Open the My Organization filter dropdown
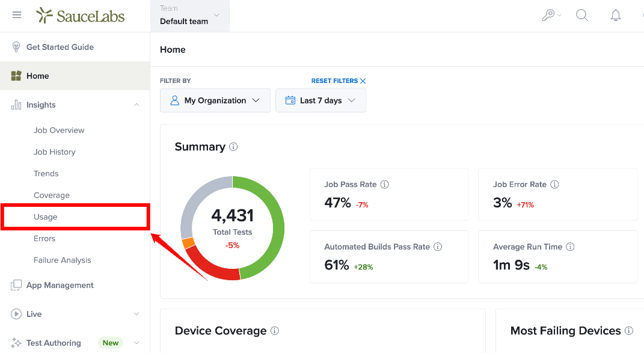The height and width of the screenshot is (353, 644). pos(215,100)
